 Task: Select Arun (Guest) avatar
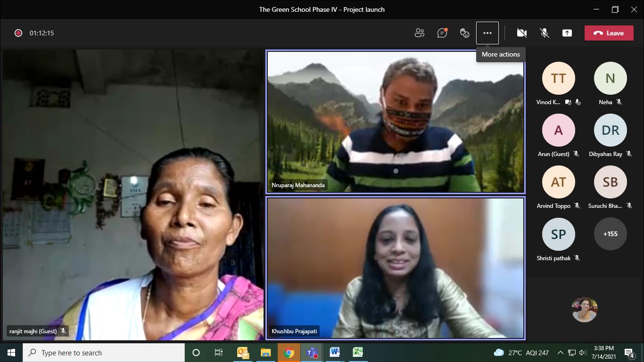click(x=558, y=130)
